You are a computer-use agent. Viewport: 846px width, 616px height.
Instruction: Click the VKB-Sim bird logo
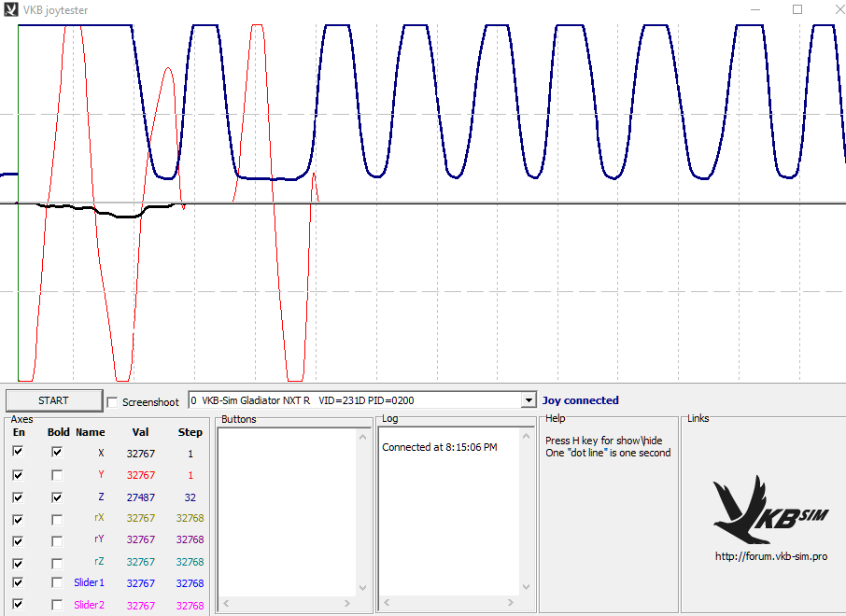[770, 510]
